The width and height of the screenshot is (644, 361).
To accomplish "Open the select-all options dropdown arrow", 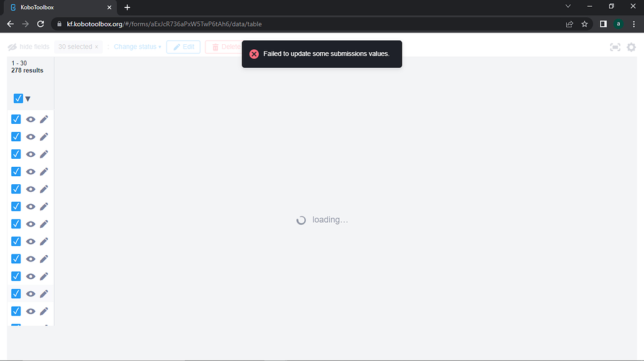I will point(27,98).
